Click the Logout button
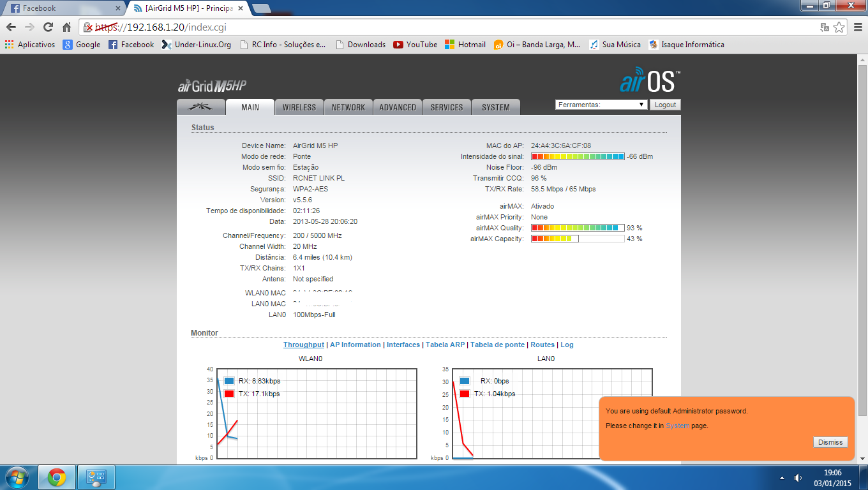The image size is (868, 490). tap(665, 105)
